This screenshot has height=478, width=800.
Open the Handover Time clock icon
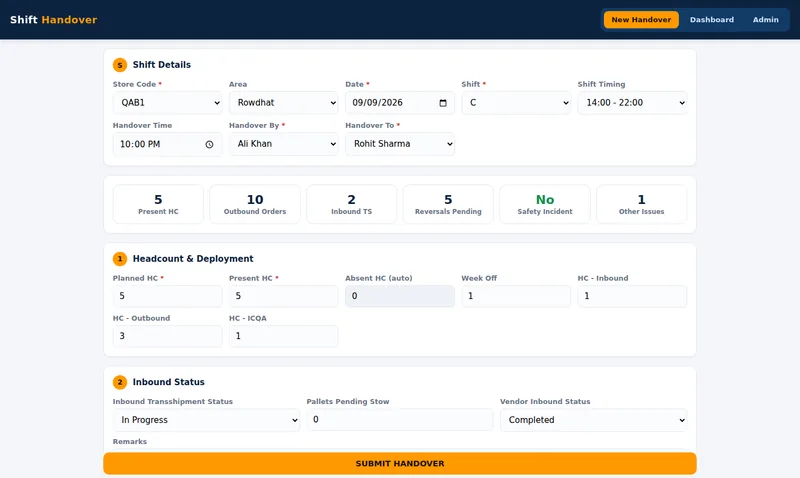click(x=209, y=144)
